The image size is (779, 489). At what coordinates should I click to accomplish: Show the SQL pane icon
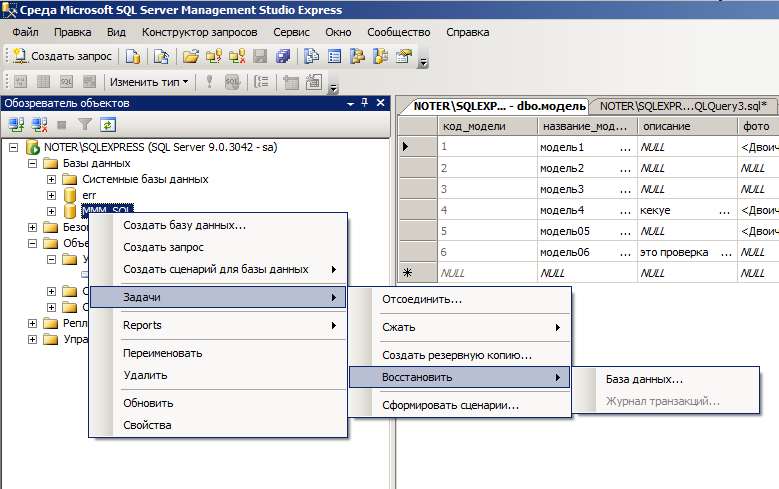click(x=66, y=82)
